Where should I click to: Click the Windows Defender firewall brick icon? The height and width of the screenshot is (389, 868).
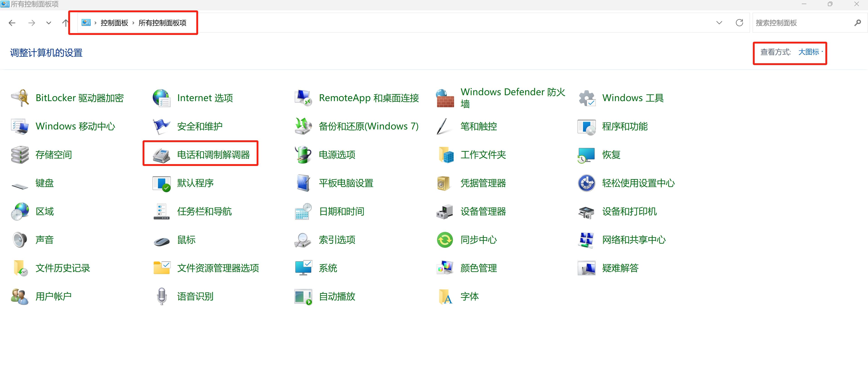[445, 98]
